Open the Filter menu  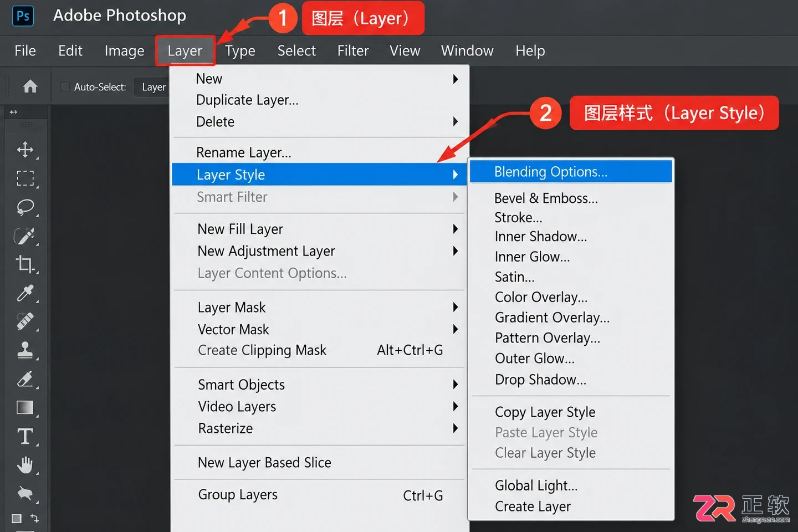tap(353, 51)
